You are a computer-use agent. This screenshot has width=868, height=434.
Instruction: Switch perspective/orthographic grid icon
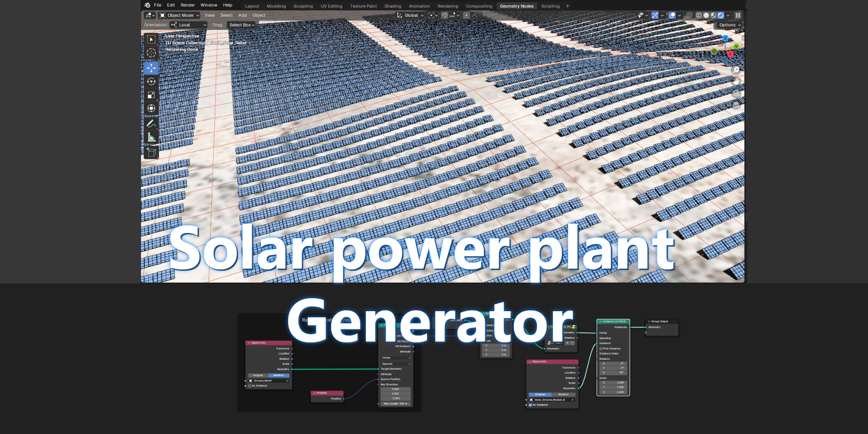coord(736,105)
